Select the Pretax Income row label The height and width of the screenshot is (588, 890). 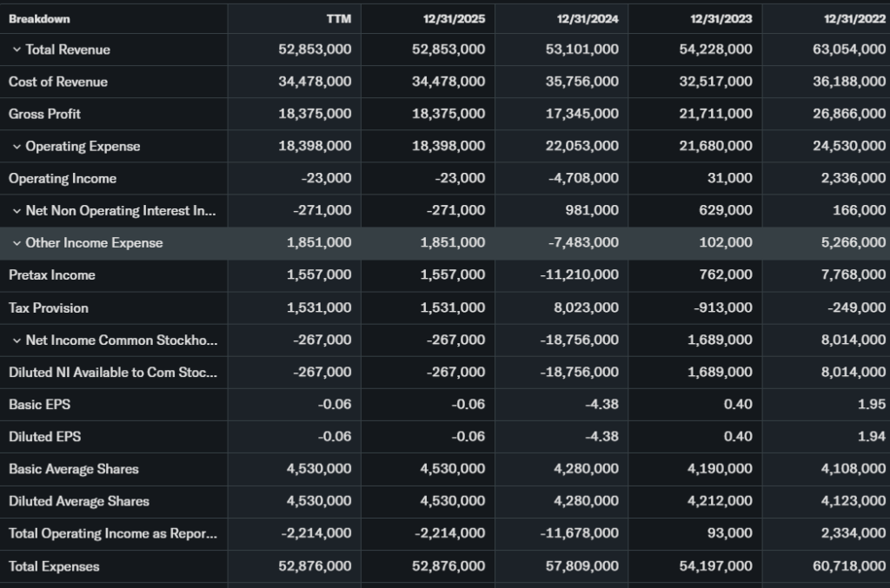52,275
